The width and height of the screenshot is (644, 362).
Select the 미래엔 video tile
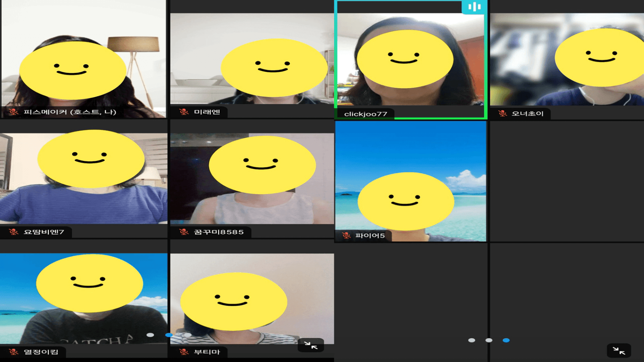(x=252, y=59)
